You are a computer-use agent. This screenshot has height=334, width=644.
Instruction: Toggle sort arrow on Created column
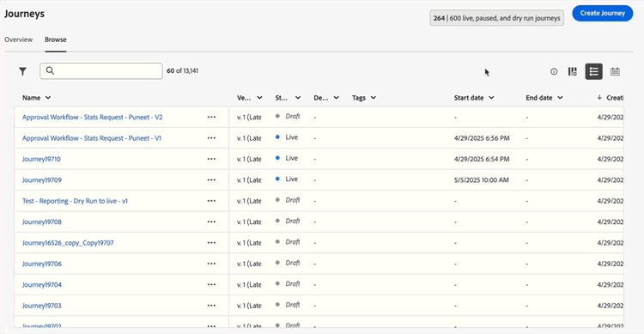[x=599, y=97]
